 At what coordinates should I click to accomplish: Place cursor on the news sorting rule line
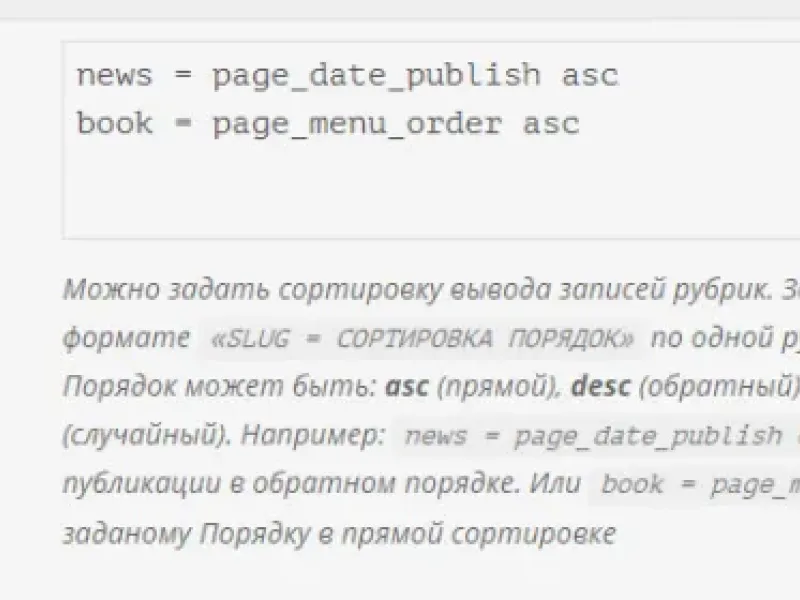[300, 74]
